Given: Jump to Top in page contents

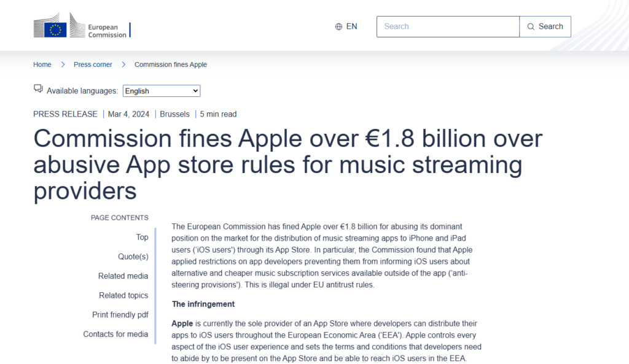Looking at the screenshot, I should click(x=142, y=238).
